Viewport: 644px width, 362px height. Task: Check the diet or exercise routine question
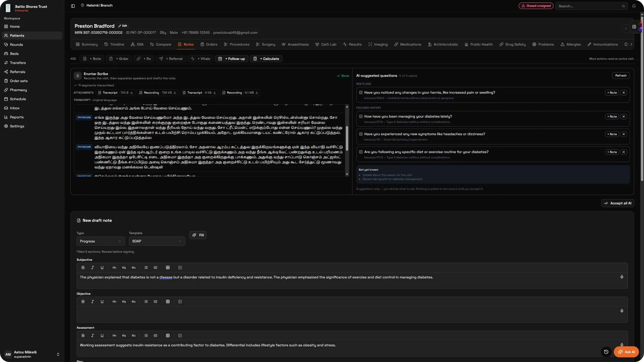[x=361, y=152]
